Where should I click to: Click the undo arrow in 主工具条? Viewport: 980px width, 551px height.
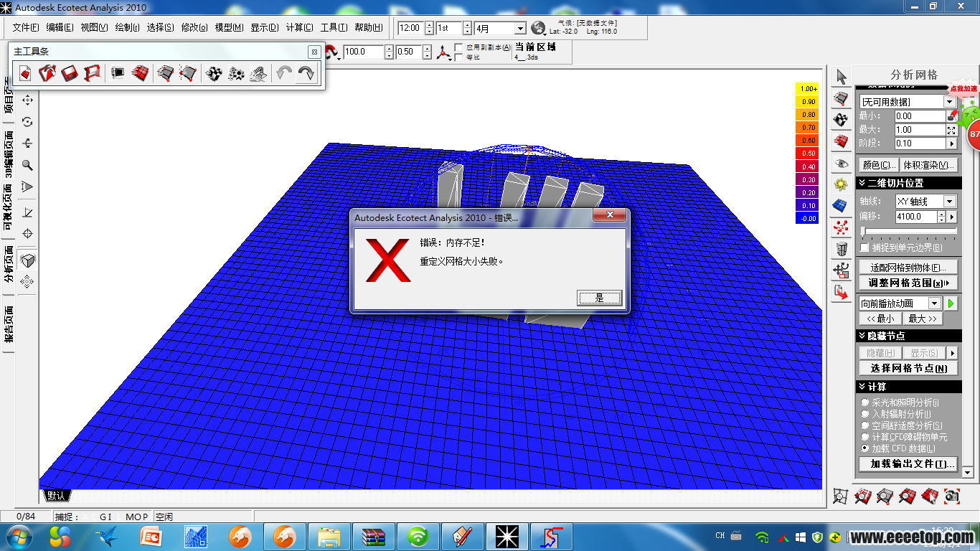point(285,72)
